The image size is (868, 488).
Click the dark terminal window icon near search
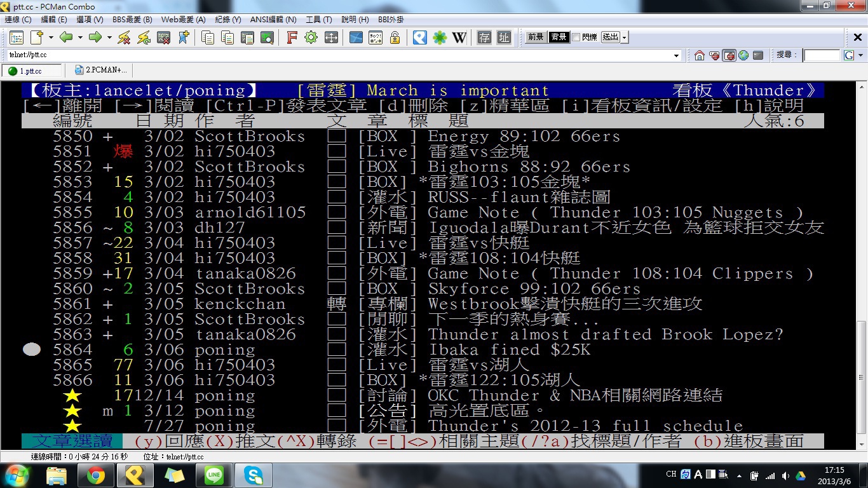click(x=758, y=55)
